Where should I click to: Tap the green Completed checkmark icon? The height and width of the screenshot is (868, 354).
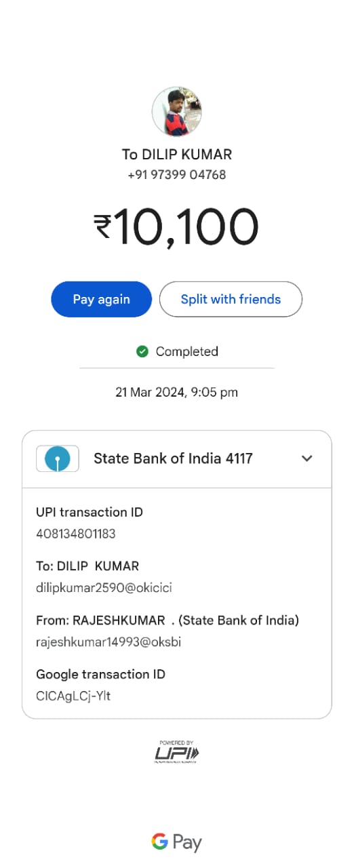coord(142,351)
